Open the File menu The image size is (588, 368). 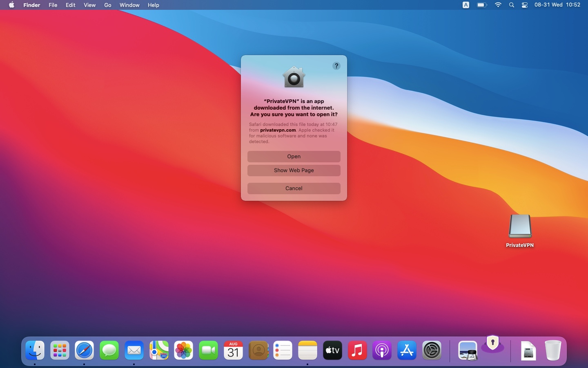point(53,5)
